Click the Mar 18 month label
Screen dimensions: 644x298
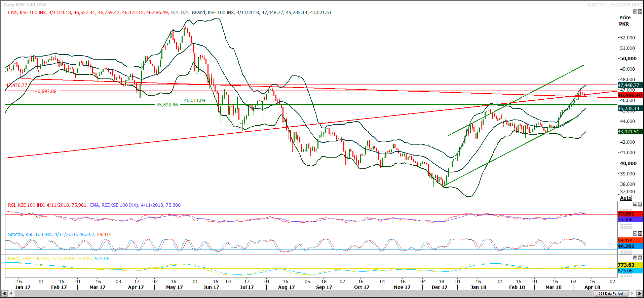coord(554,287)
